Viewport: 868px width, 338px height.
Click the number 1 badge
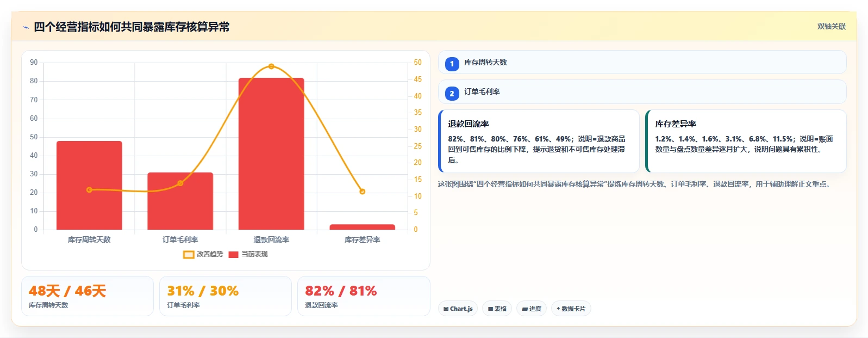click(x=452, y=64)
